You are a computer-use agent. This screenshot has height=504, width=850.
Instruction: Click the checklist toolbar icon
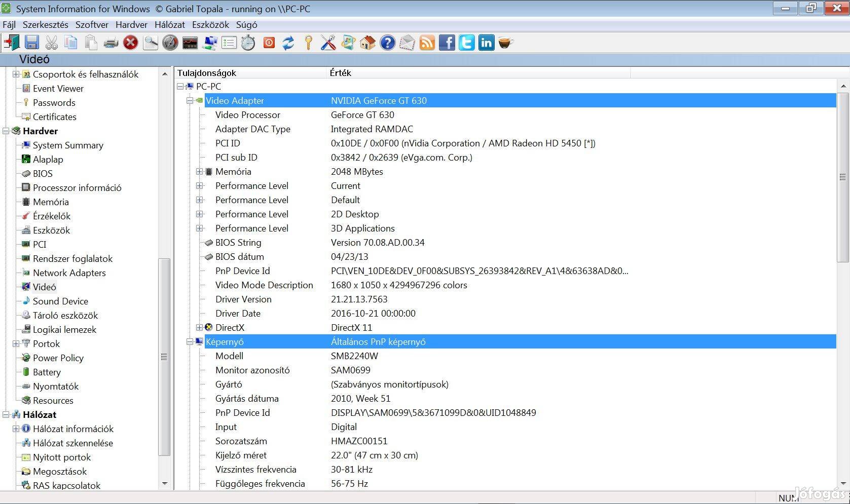coord(229,43)
